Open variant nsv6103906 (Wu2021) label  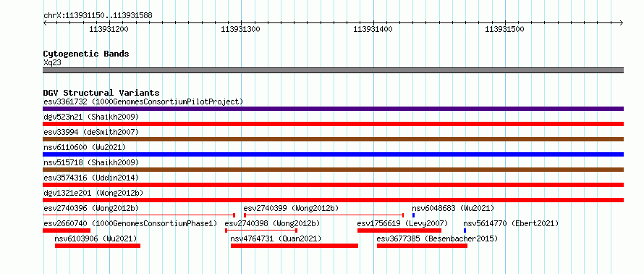(96, 238)
